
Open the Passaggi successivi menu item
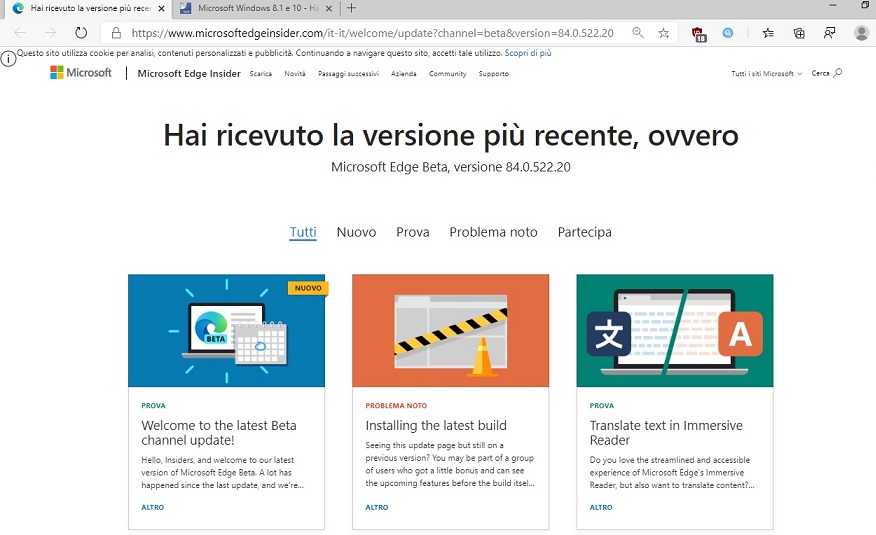point(348,74)
